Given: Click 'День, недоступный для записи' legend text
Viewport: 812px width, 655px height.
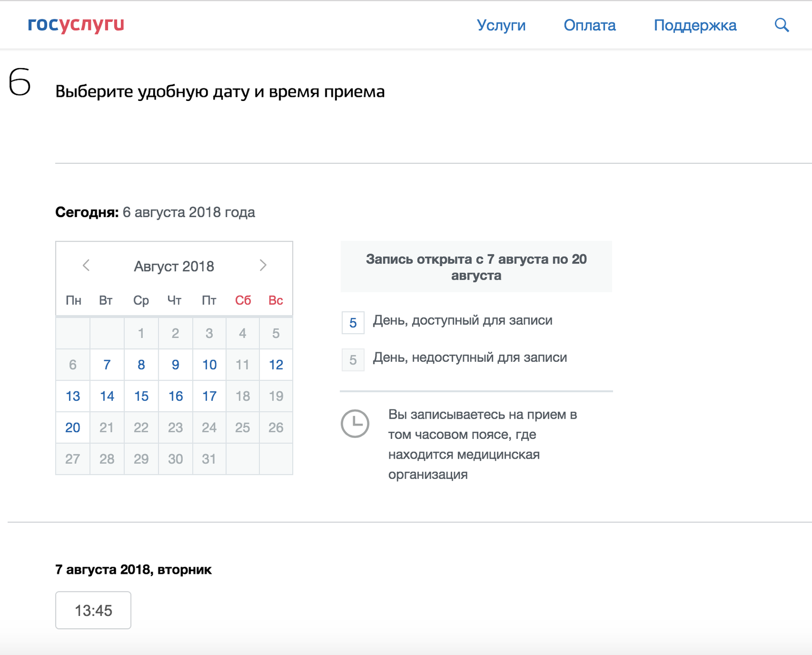Looking at the screenshot, I should 470,358.
